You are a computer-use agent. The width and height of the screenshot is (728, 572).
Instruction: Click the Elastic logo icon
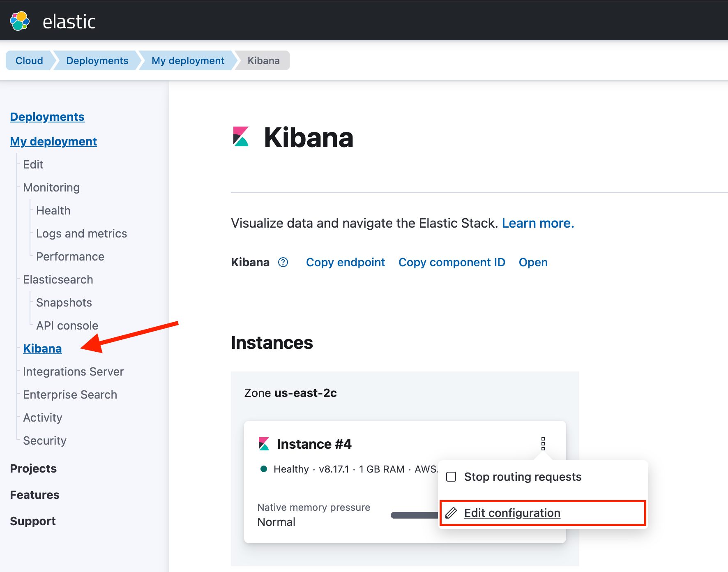20,21
